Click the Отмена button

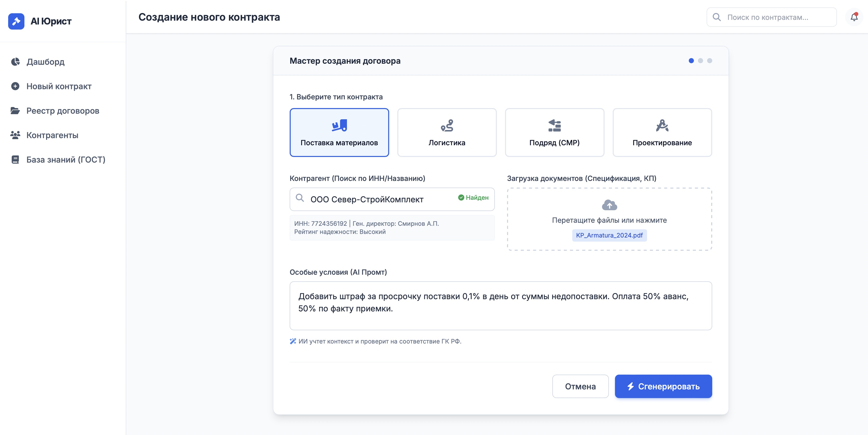(580, 386)
